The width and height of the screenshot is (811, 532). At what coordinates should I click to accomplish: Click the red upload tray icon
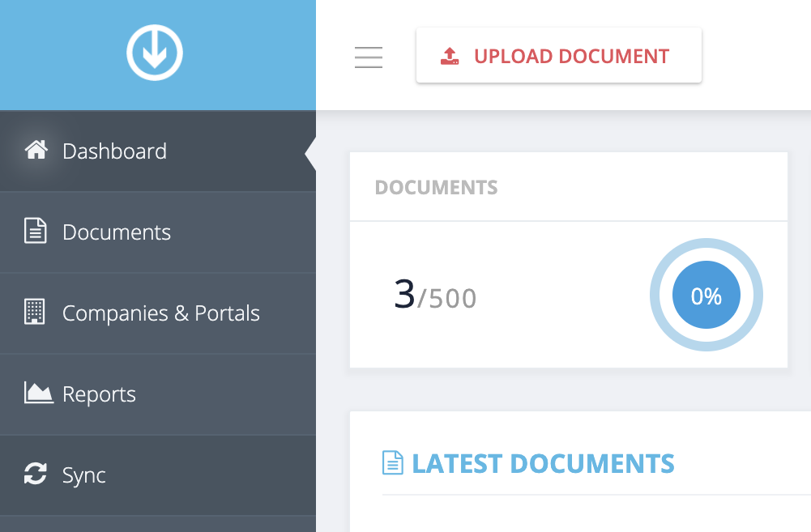[x=450, y=56]
